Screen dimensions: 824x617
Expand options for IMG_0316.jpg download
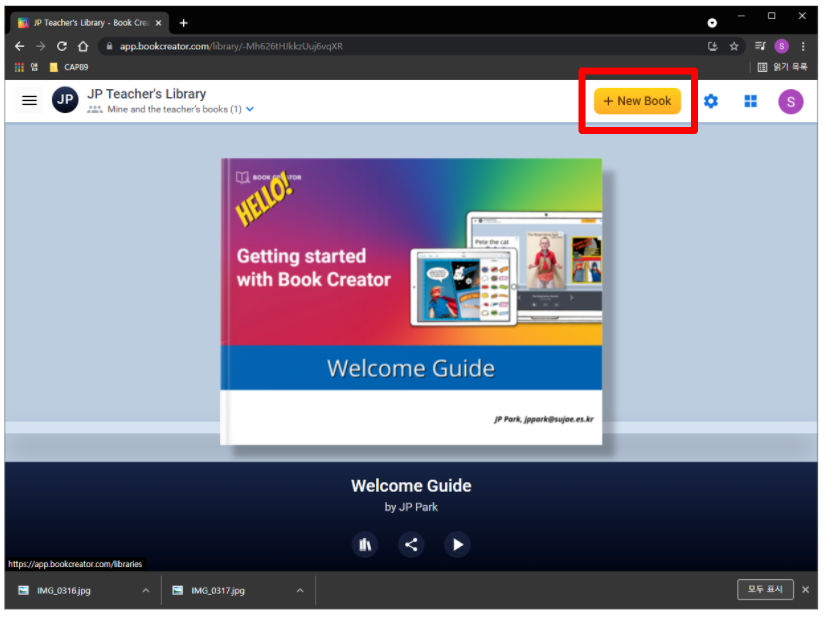pos(146,591)
